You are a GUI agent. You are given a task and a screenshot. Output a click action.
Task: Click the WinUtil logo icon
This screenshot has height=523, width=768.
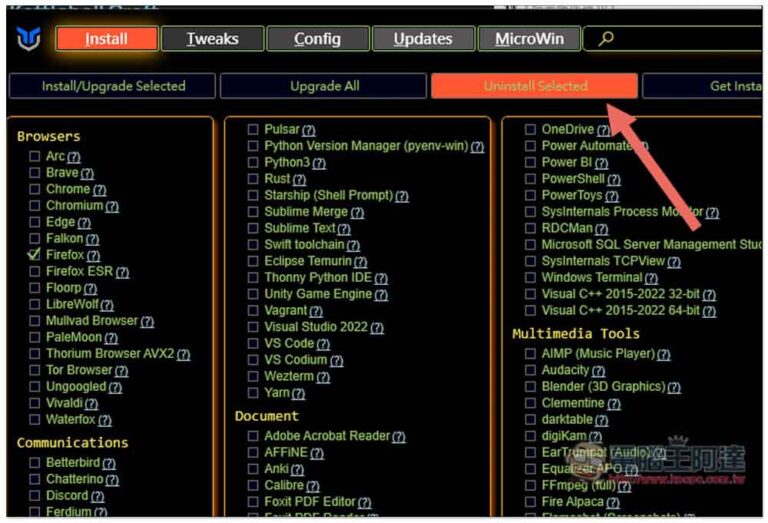pyautogui.click(x=29, y=39)
